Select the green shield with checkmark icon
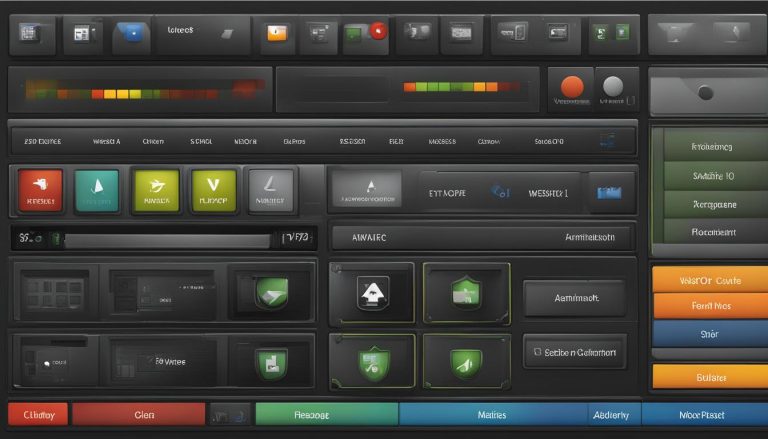The height and width of the screenshot is (439, 768). [x=373, y=363]
